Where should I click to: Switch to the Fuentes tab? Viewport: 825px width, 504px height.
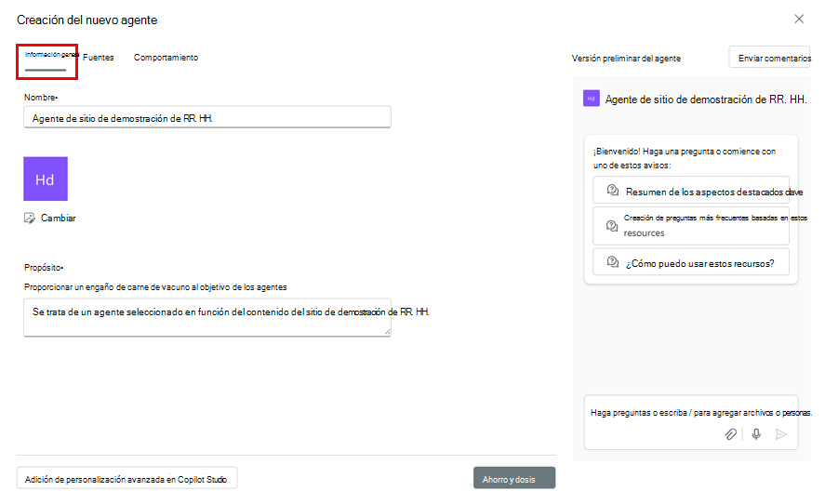click(99, 58)
